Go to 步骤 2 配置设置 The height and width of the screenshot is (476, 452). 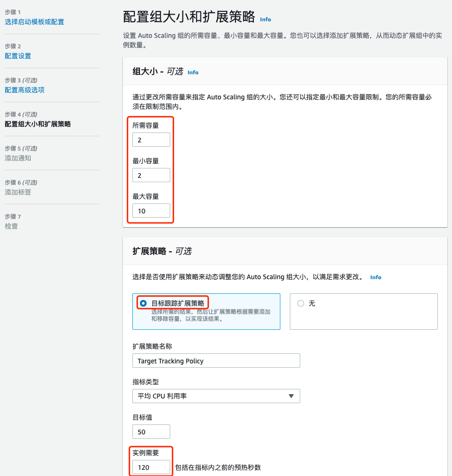(17, 55)
